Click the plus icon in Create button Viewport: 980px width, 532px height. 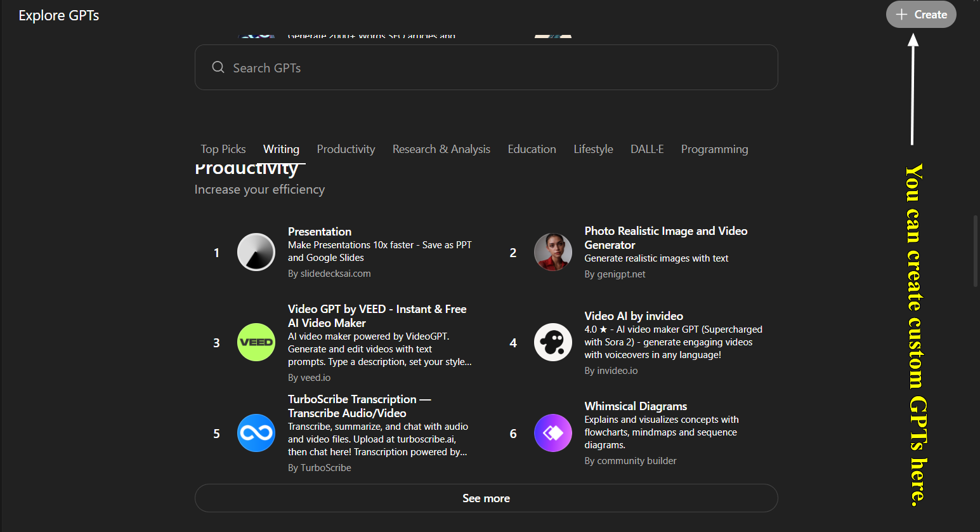[901, 15]
